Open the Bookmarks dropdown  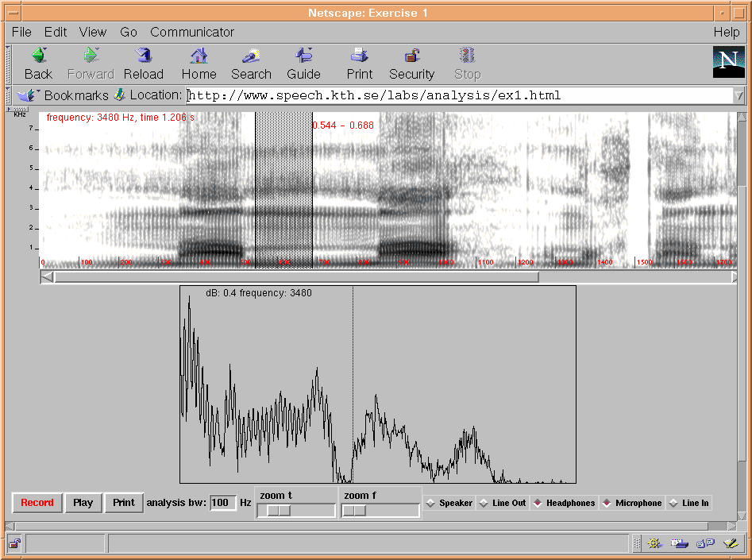click(65, 95)
